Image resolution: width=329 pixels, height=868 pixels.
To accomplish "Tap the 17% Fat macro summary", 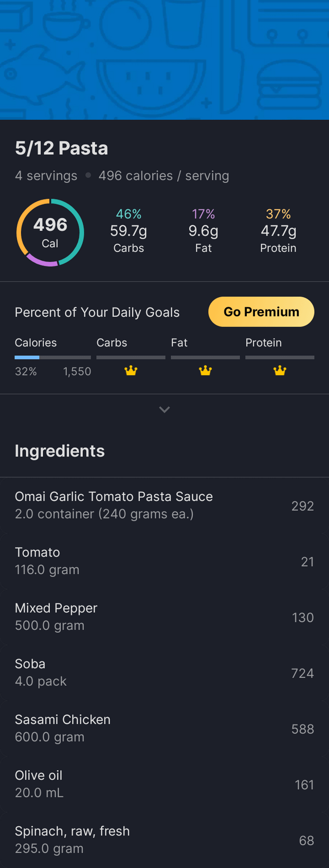I will (203, 231).
